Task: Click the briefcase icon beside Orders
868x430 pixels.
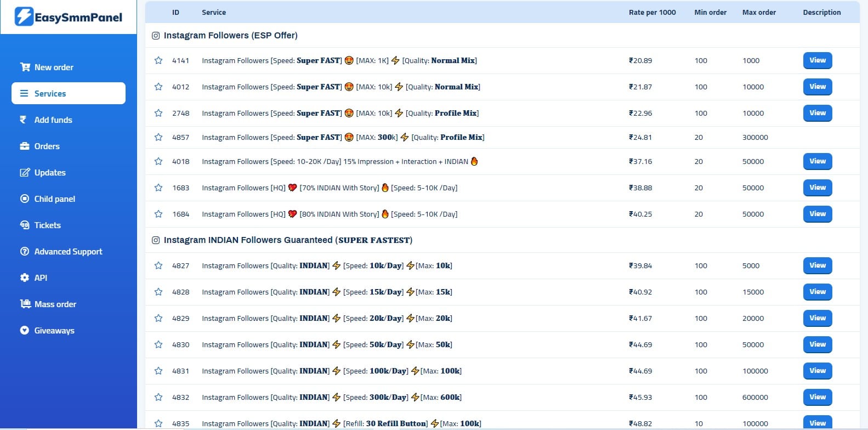Action: coord(25,146)
